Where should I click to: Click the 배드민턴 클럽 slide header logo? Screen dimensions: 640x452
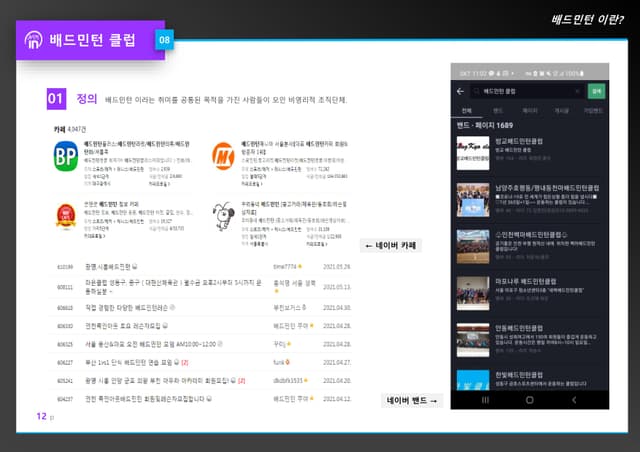pos(33,40)
